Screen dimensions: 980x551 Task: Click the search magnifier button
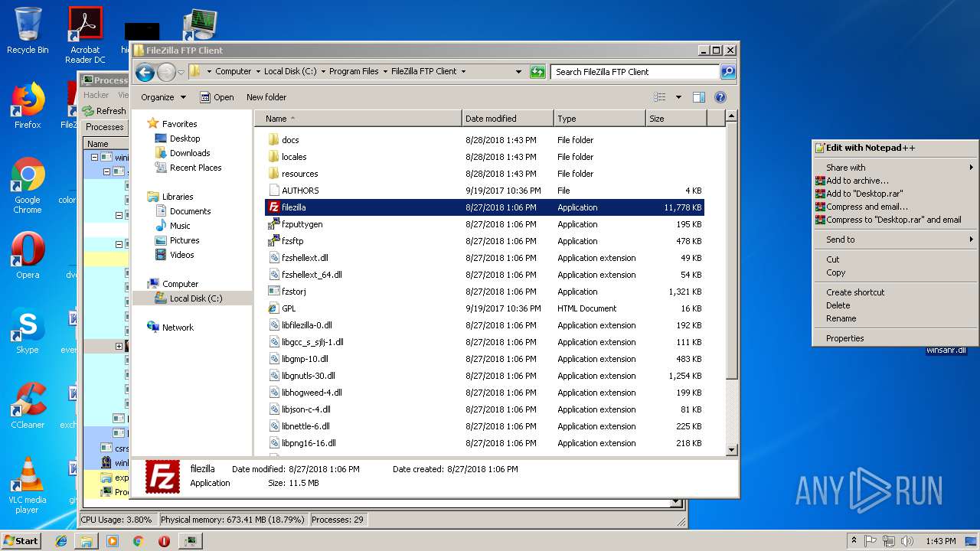[728, 72]
